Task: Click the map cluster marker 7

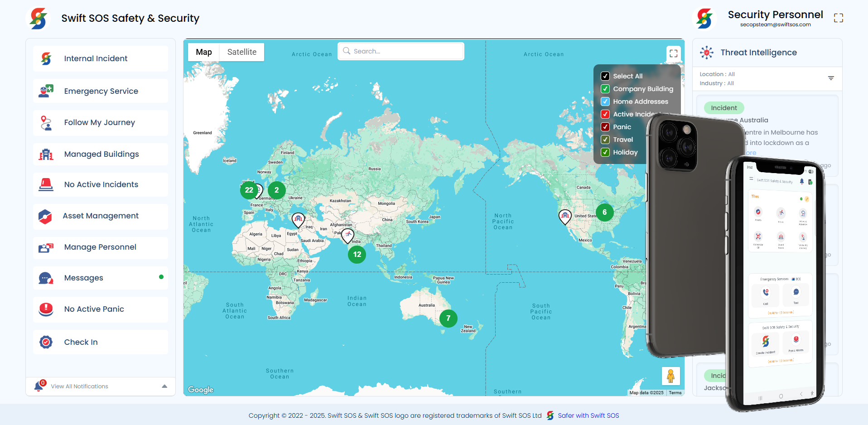Action: [x=448, y=319]
